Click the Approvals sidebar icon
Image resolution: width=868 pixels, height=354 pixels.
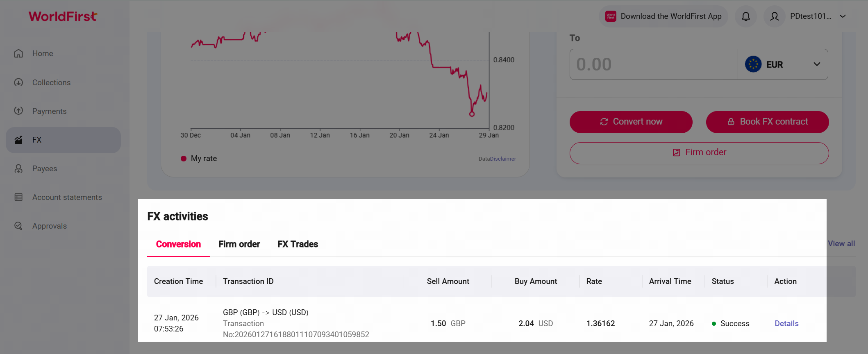pyautogui.click(x=18, y=226)
